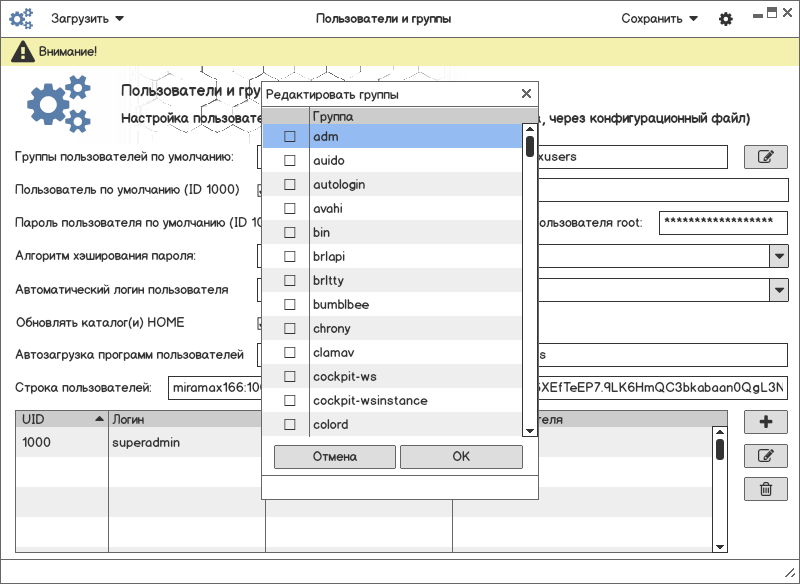The image size is (800, 584).
Task: Click the edit default groups pencil icon
Action: 766,157
